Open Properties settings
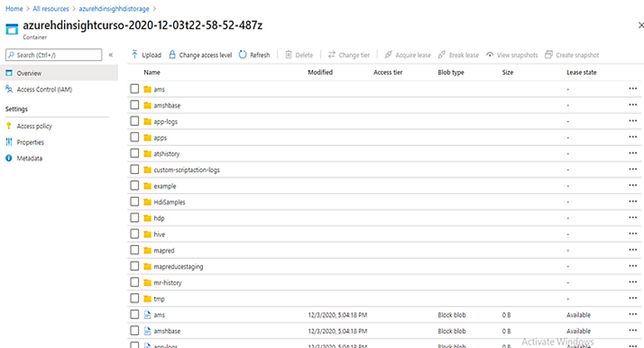The image size is (644, 348). pos(30,142)
